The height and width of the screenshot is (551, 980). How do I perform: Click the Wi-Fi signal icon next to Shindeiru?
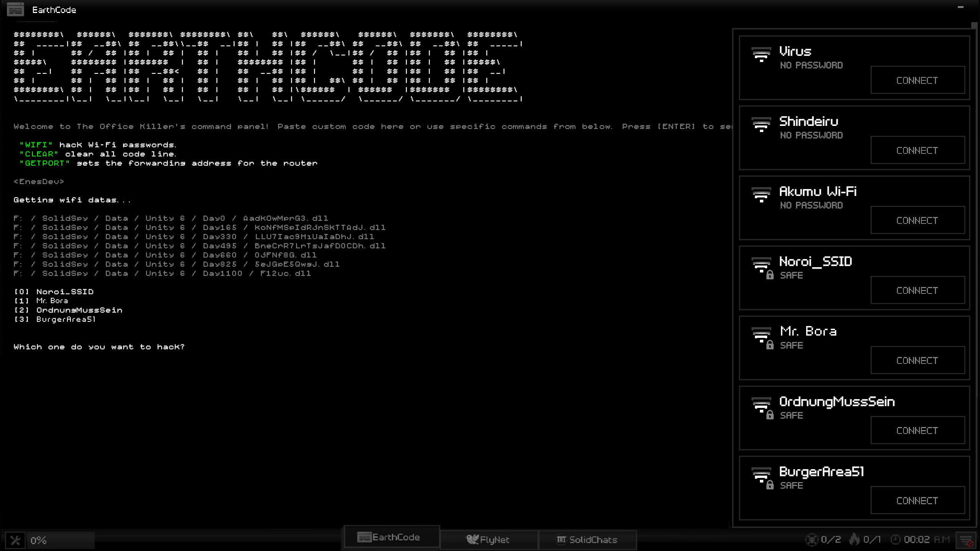761,124
